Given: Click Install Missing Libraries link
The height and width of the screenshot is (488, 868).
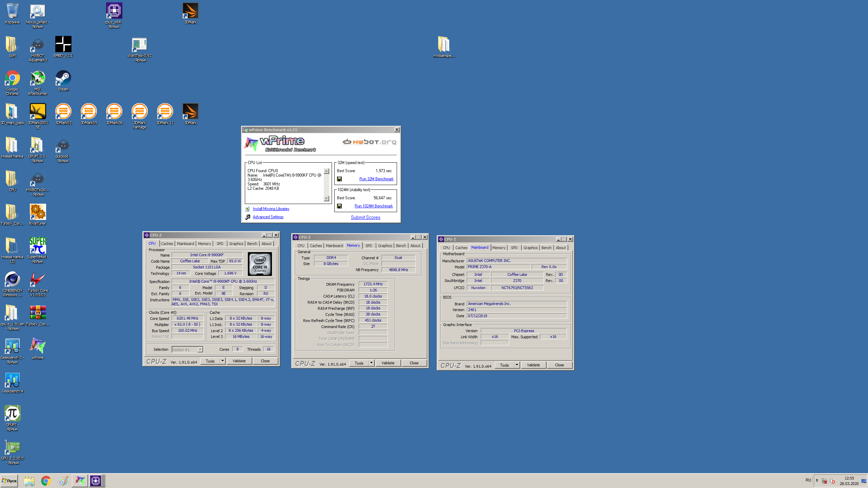Looking at the screenshot, I should pyautogui.click(x=271, y=209).
